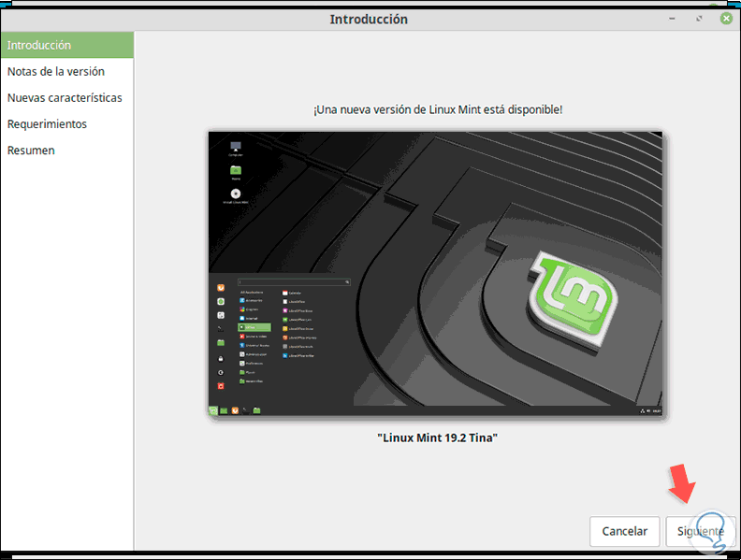
Task: Click the "Linux Mint 19.2 Tina" caption
Action: [x=437, y=438]
